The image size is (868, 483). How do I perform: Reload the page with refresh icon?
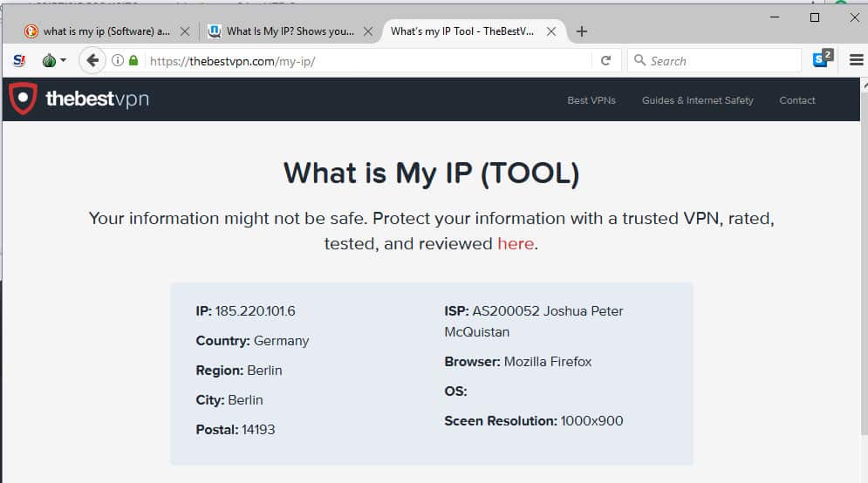tap(605, 61)
